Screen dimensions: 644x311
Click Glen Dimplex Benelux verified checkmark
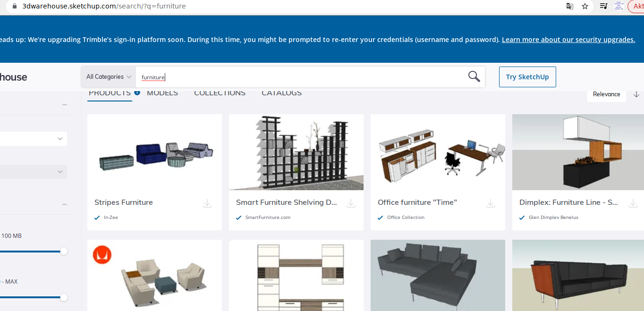[522, 218]
